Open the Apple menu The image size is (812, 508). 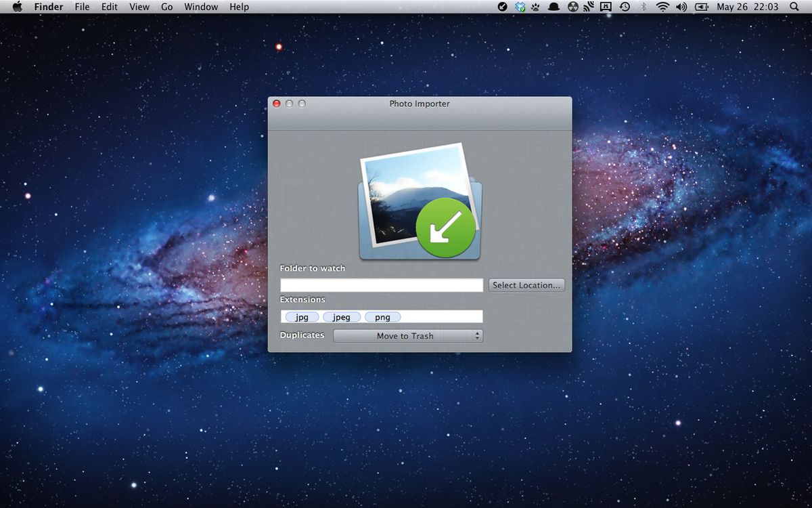tap(18, 7)
